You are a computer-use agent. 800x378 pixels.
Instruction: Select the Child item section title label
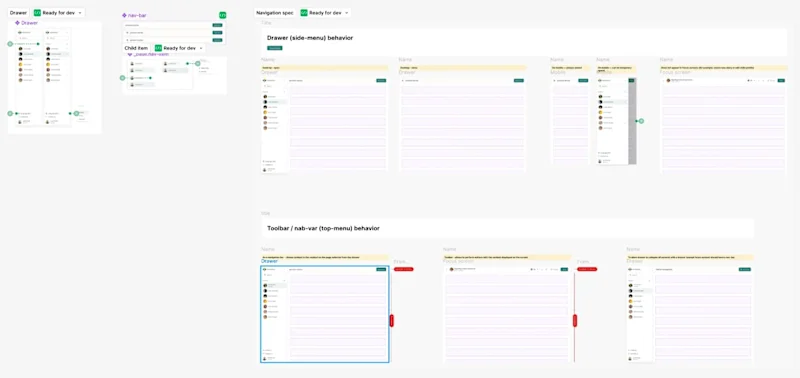pos(136,48)
